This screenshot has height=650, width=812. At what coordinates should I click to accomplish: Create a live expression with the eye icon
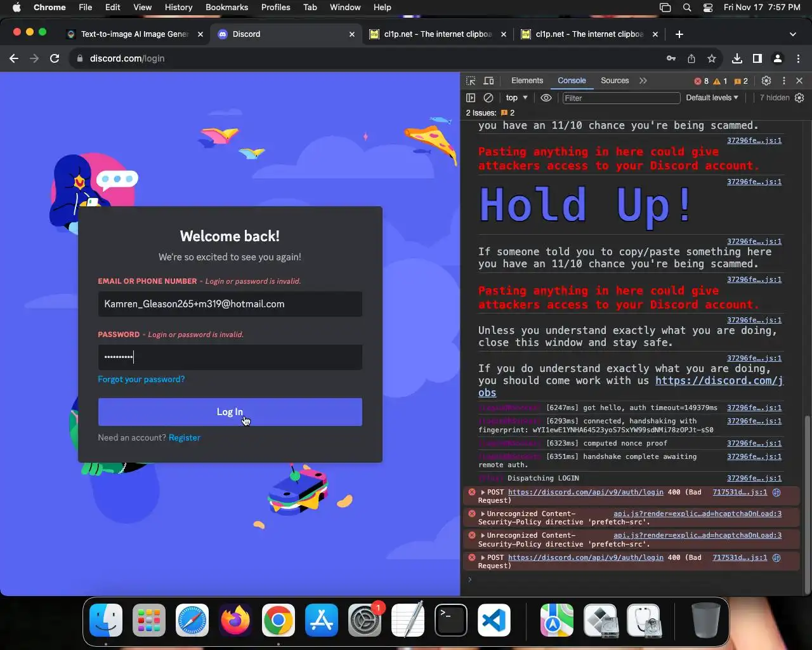(x=546, y=98)
